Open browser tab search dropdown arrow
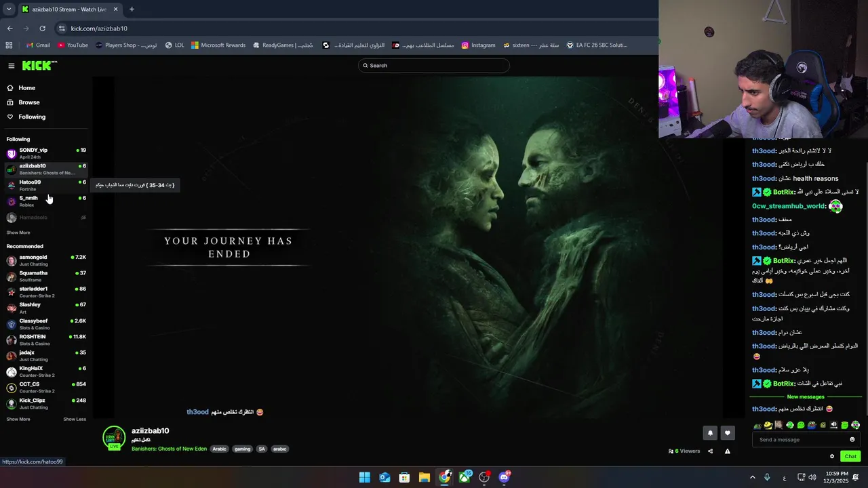Screen dimensions: 868x488 pyautogui.click(x=8, y=9)
